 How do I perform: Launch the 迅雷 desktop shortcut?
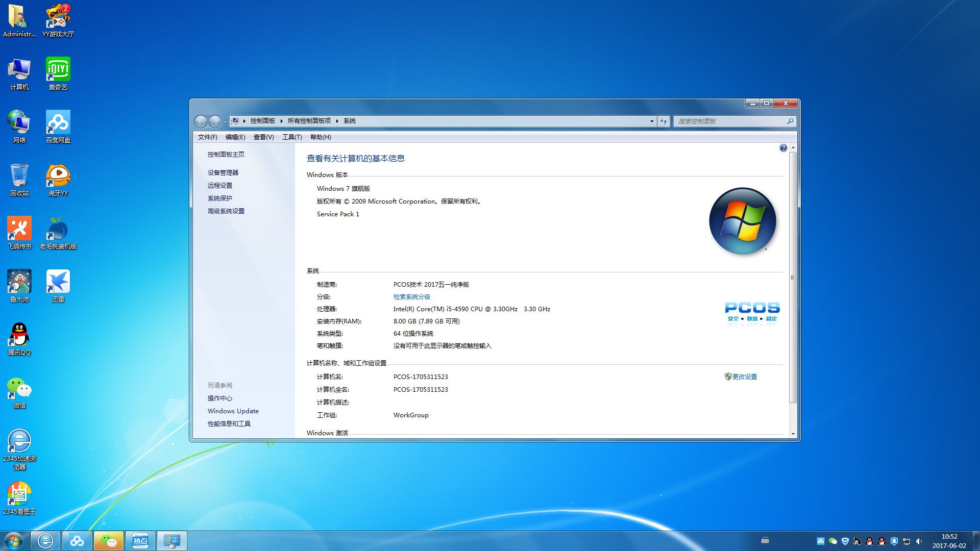click(x=58, y=286)
